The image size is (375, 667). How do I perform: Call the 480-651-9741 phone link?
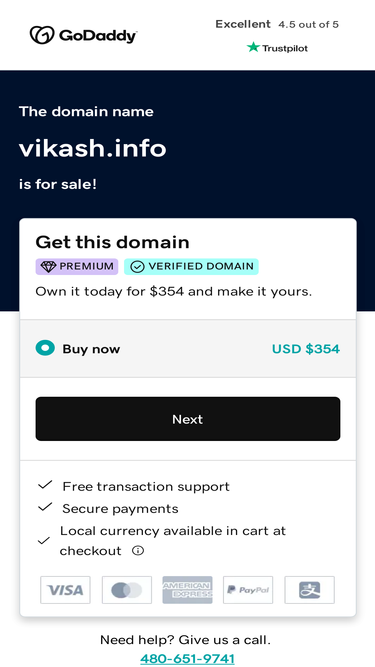point(188,659)
